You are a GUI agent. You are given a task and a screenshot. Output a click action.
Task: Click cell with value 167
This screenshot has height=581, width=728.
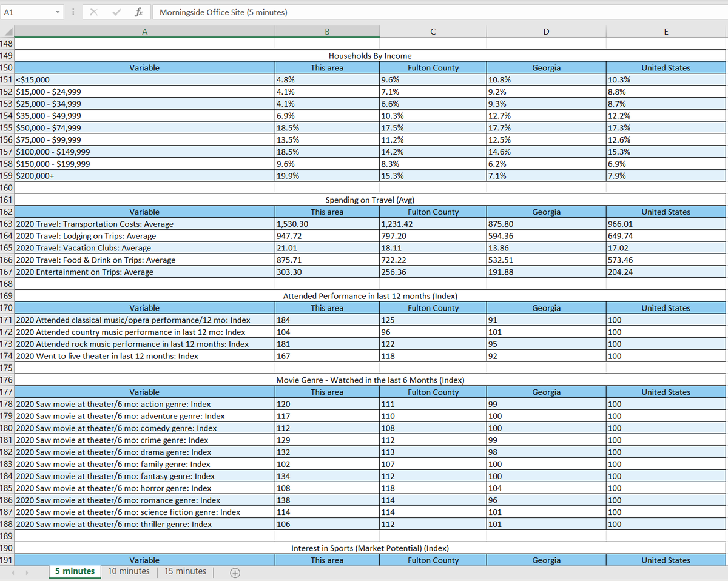coord(327,356)
